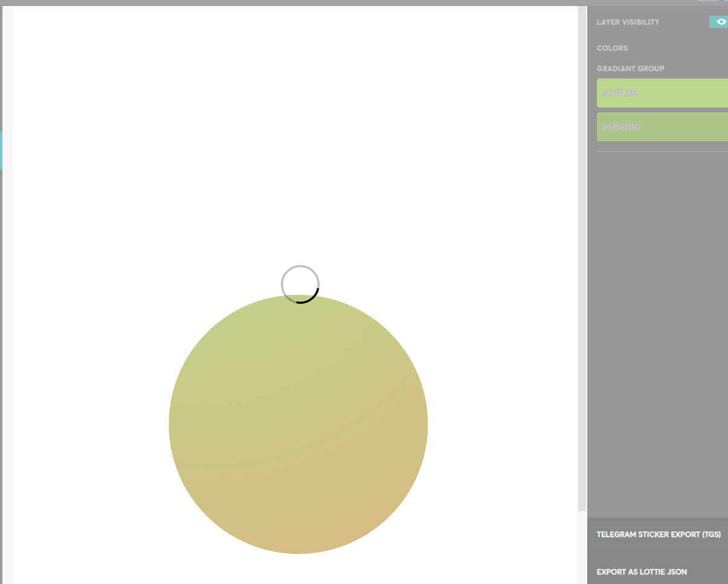
Task: Click the LAYER VISIBILITY label
Action: [627, 22]
